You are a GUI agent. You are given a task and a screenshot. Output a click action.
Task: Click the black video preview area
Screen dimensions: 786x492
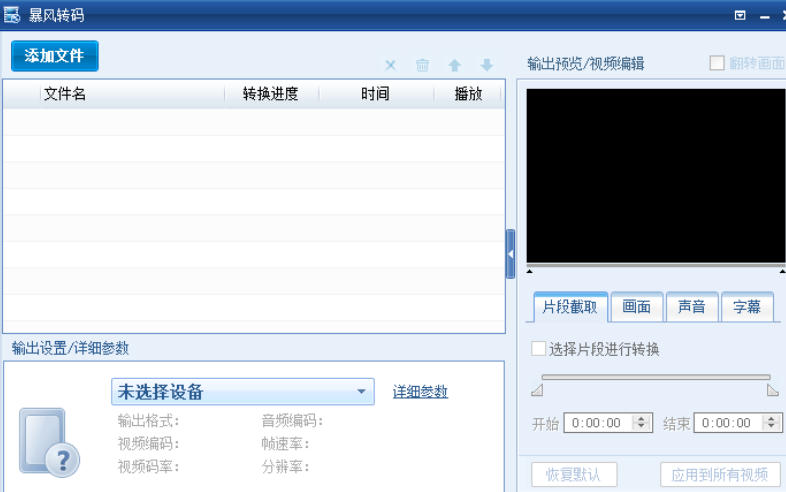click(x=656, y=176)
